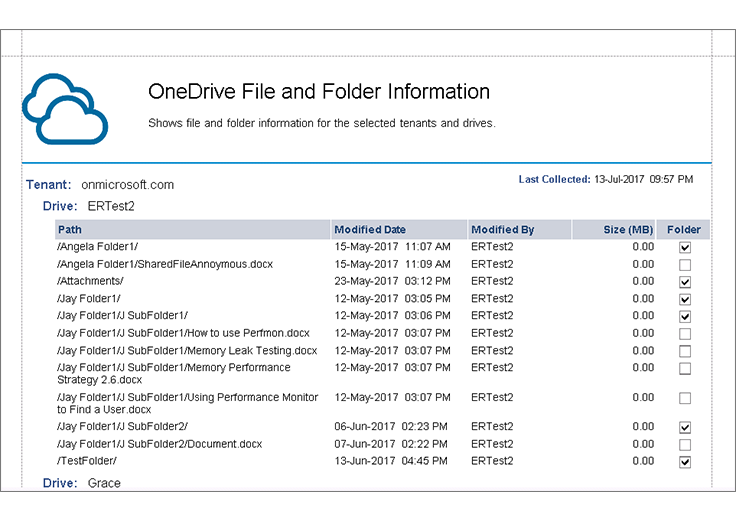Viewport: 736px width, 522px height.
Task: Click the date 12-May-2017 03:05 PM
Action: click(392, 299)
